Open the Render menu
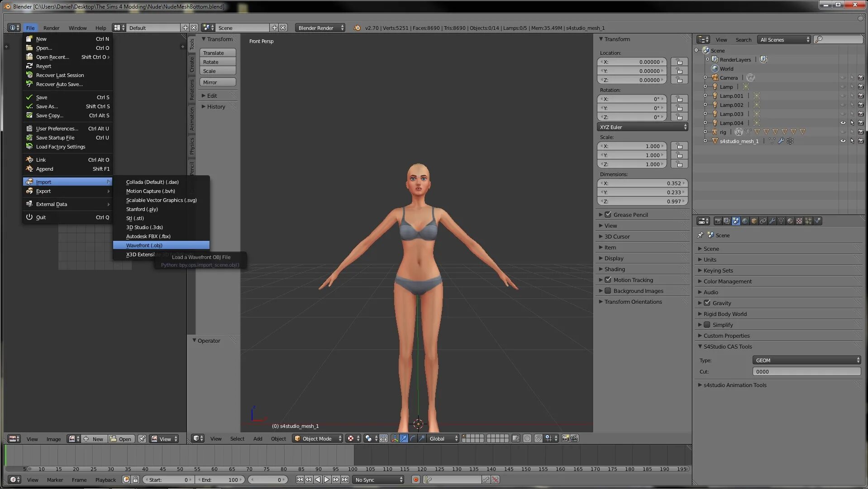The height and width of the screenshot is (489, 868). click(x=51, y=28)
